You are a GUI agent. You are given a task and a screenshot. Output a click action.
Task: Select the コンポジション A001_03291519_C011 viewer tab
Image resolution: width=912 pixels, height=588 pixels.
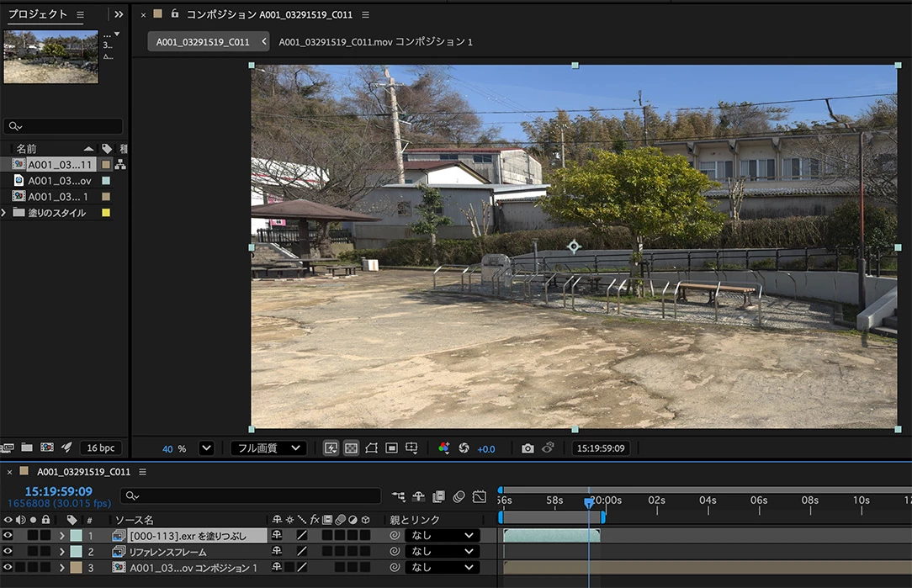pos(269,14)
